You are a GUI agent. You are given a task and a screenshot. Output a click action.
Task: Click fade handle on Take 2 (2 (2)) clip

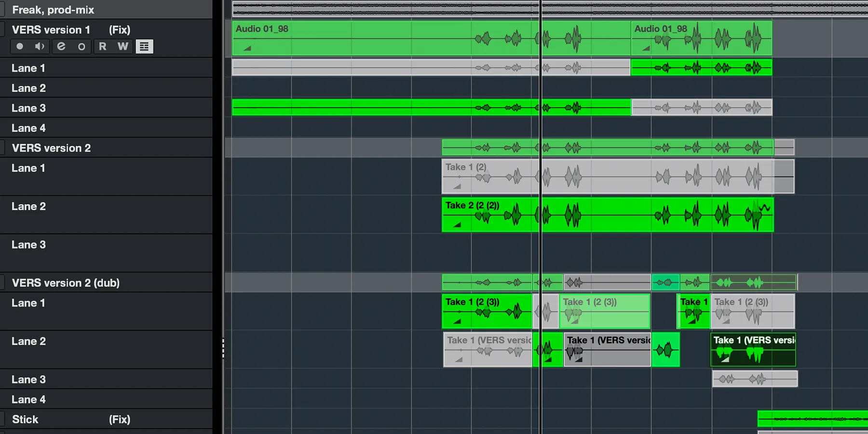[457, 225]
